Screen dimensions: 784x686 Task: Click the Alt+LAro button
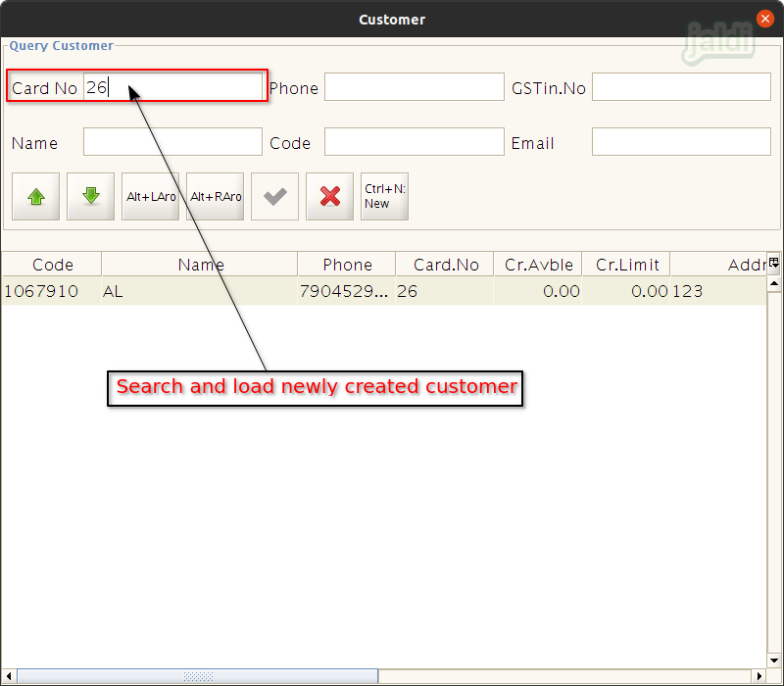[151, 197]
